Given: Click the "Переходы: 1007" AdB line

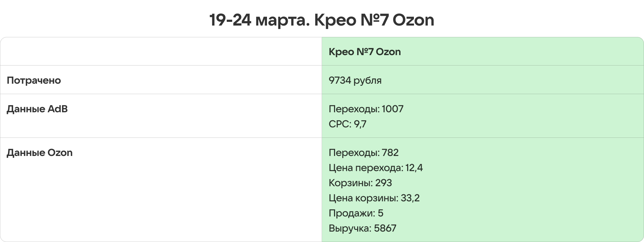Looking at the screenshot, I should point(366,109).
